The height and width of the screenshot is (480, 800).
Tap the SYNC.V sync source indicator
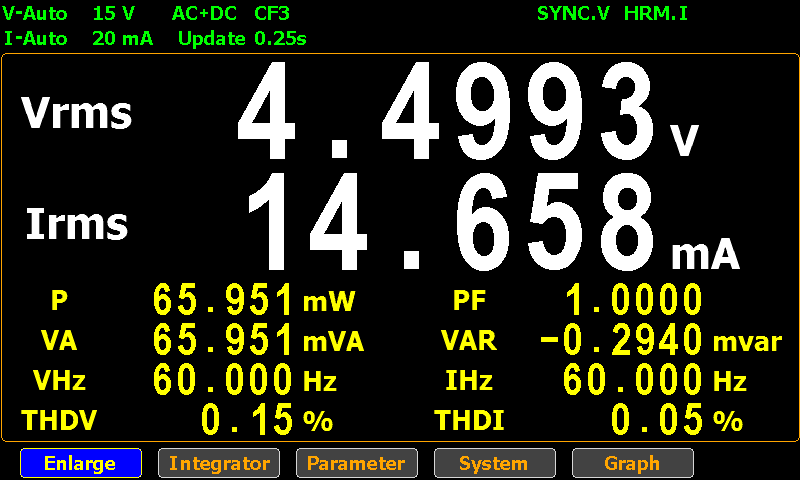point(574,14)
